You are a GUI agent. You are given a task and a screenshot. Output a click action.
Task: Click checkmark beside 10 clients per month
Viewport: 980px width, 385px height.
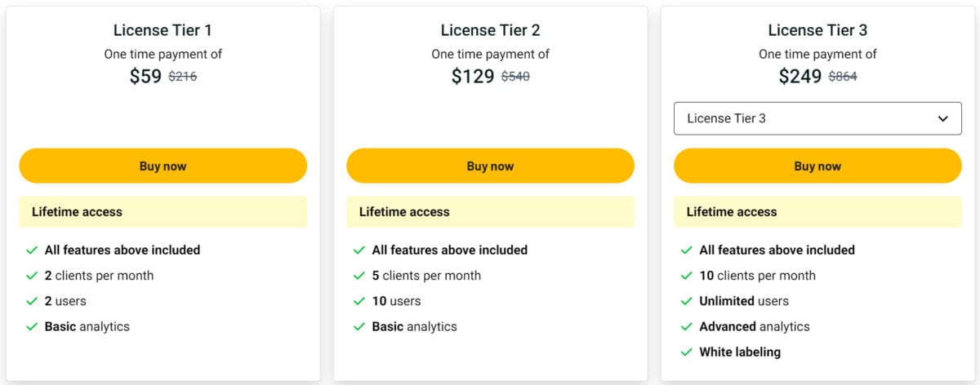click(x=685, y=276)
